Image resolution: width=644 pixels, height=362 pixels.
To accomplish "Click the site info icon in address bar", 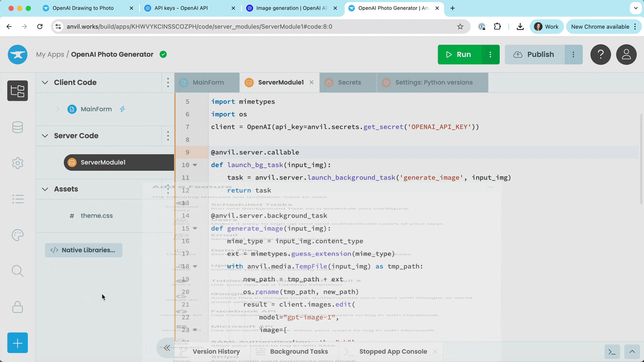I will [x=59, y=27].
